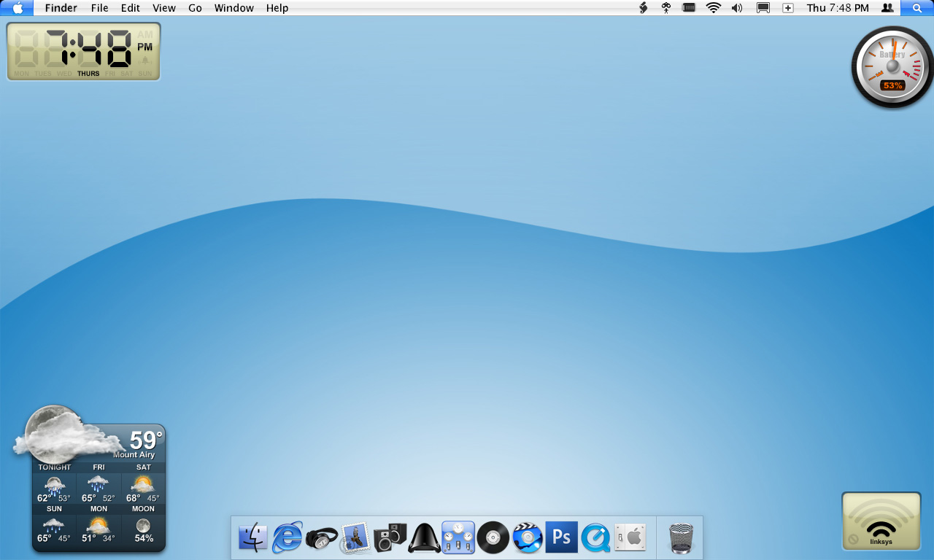The width and height of the screenshot is (934, 560).
Task: Open the Help menu
Action: tap(277, 8)
